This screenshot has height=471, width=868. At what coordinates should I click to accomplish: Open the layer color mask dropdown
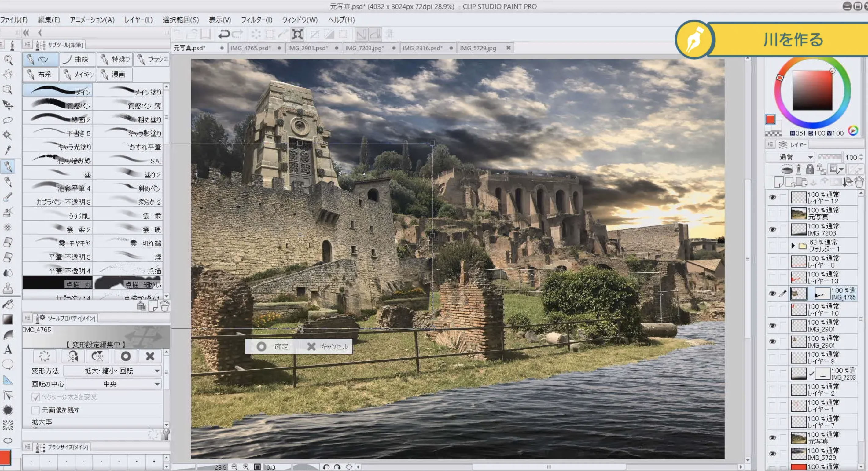point(837,169)
